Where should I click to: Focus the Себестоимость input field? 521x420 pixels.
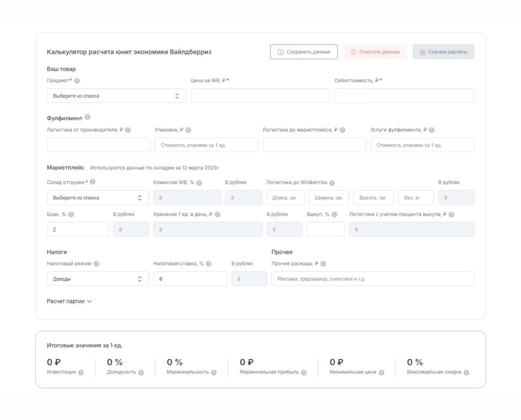coord(404,96)
